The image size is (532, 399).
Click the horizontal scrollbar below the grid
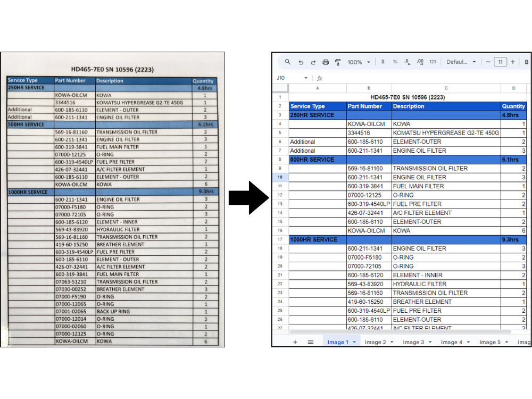(401, 332)
